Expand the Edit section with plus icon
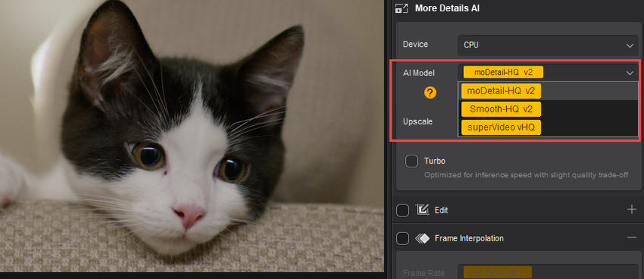Viewport: 644px width, 279px height. 631,210
